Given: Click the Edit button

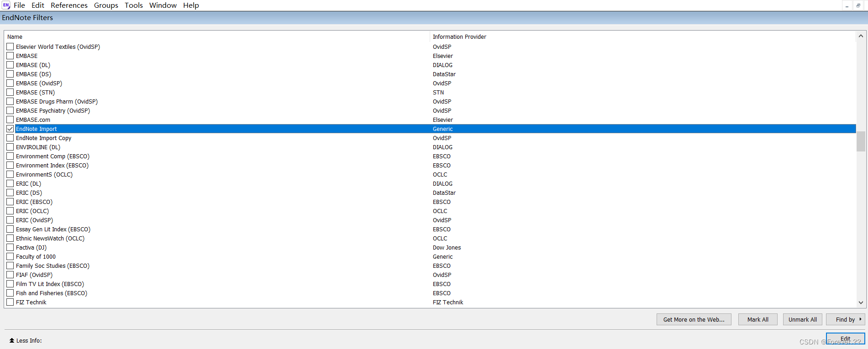Looking at the screenshot, I should click(x=846, y=339).
